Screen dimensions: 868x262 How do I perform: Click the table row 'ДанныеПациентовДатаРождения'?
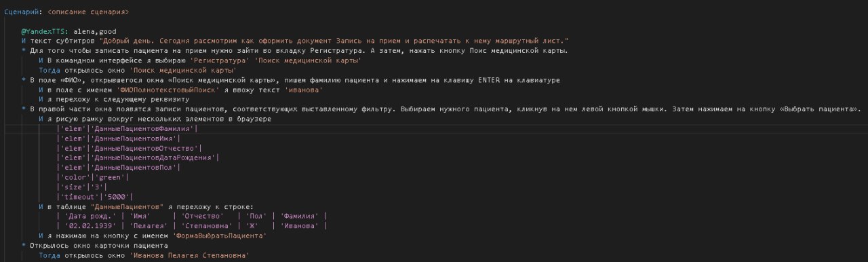coord(138,157)
